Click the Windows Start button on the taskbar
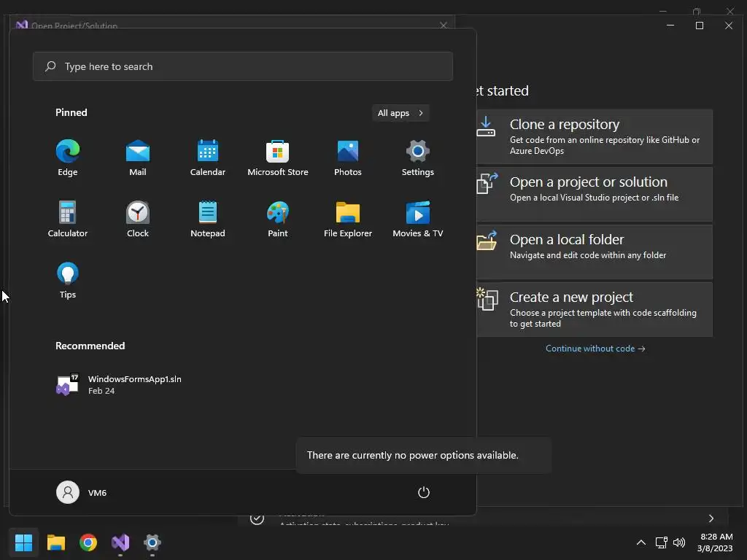This screenshot has height=560, width=747. tap(23, 542)
